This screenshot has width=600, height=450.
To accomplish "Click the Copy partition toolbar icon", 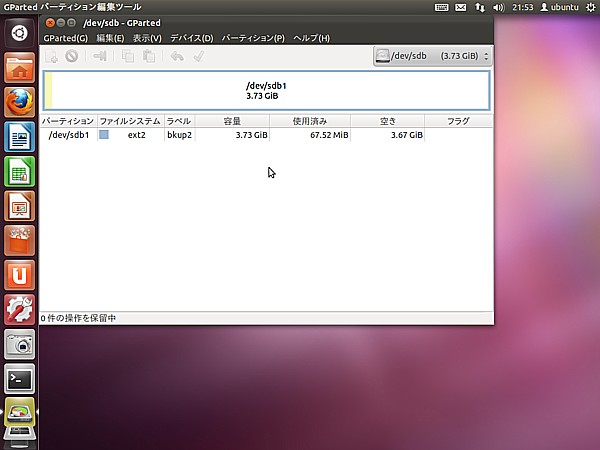I will tap(128, 56).
